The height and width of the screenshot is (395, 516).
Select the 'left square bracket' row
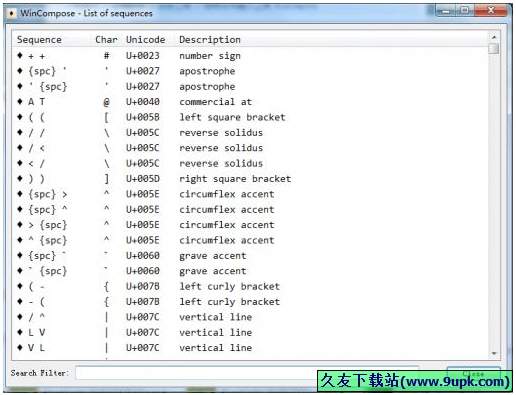coord(250,117)
